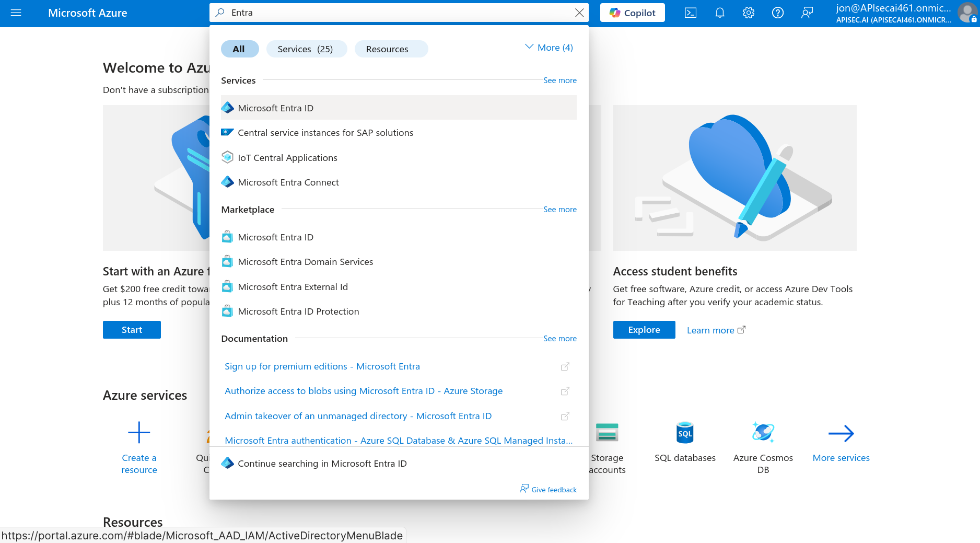Open portal settings gear
Image resolution: width=980 pixels, height=543 pixels.
pos(749,13)
